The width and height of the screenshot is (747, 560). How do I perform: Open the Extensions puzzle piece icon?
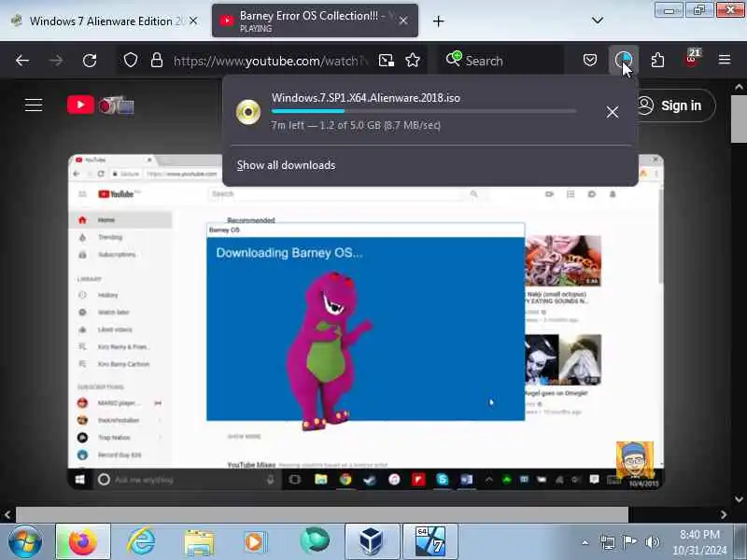point(657,61)
